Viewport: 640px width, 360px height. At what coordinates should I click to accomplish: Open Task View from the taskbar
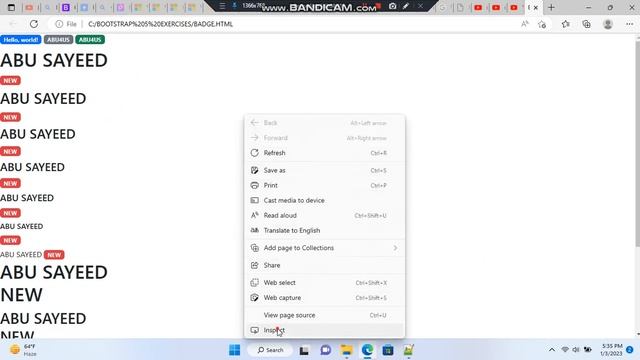tap(304, 350)
